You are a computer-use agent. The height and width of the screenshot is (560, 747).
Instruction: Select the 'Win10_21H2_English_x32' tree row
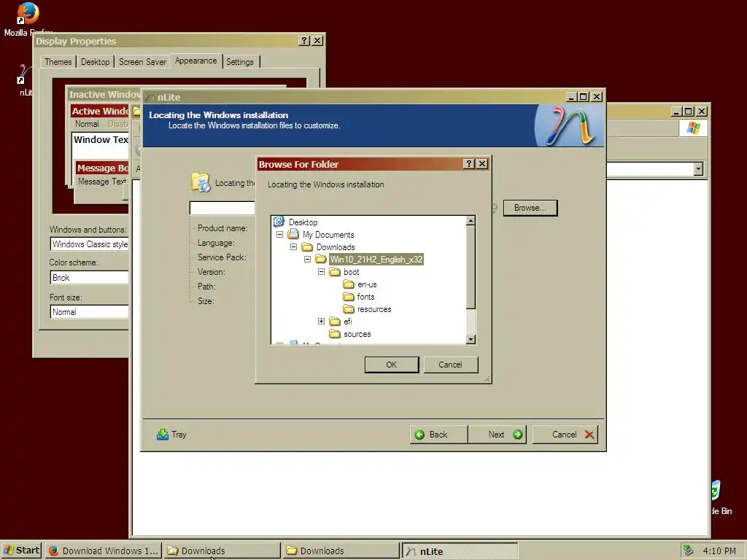click(x=376, y=259)
